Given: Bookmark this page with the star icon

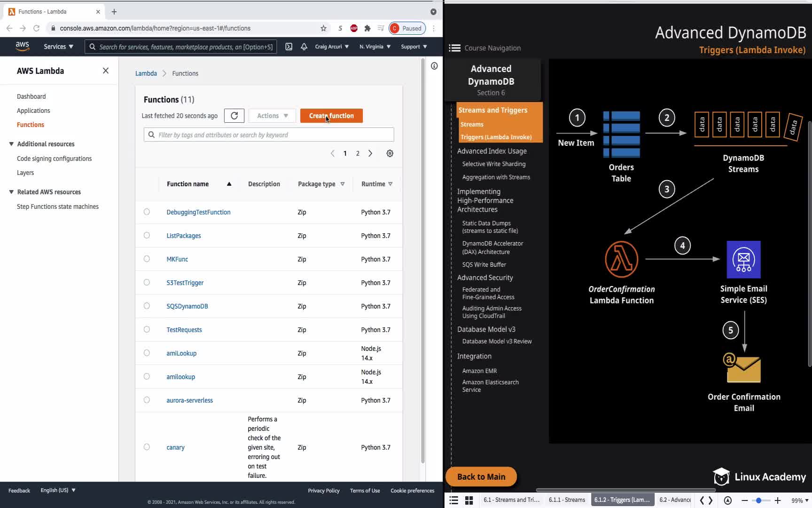Looking at the screenshot, I should (323, 28).
